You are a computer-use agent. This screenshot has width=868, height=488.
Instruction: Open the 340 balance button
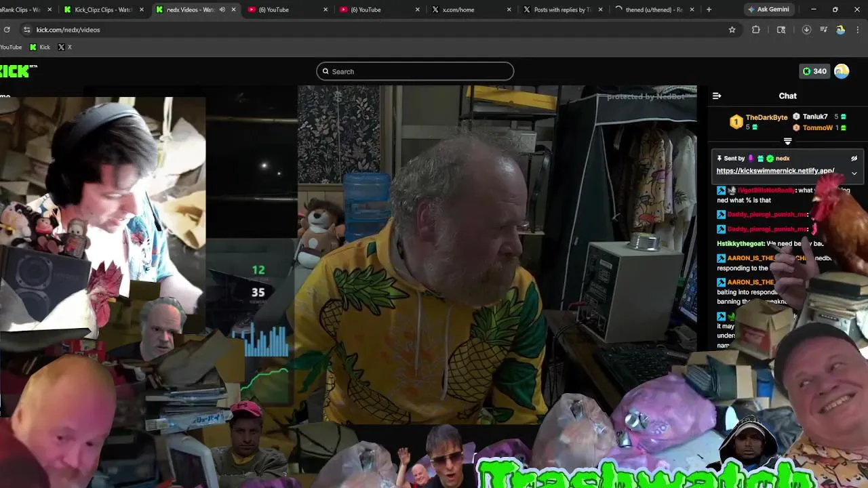coord(814,71)
